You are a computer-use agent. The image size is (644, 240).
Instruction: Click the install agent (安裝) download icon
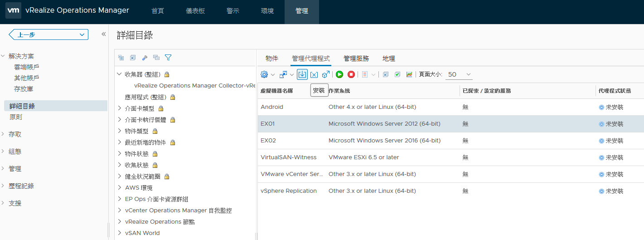click(302, 74)
